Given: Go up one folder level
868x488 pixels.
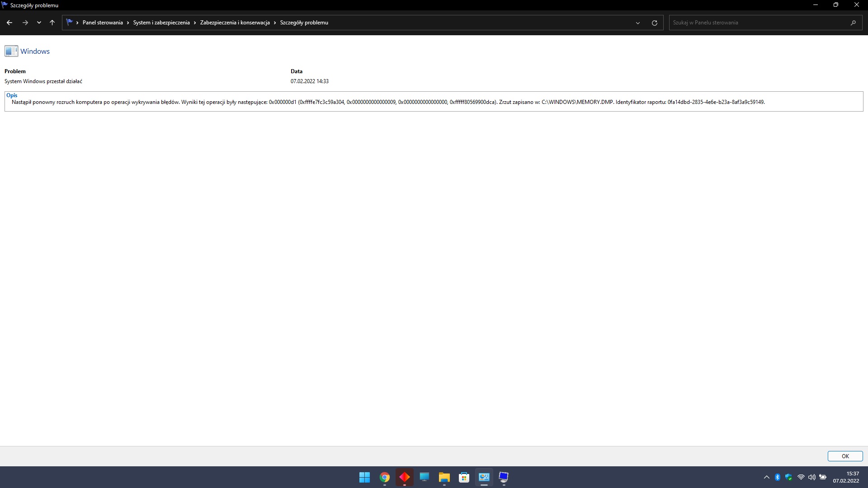Looking at the screenshot, I should tap(52, 23).
